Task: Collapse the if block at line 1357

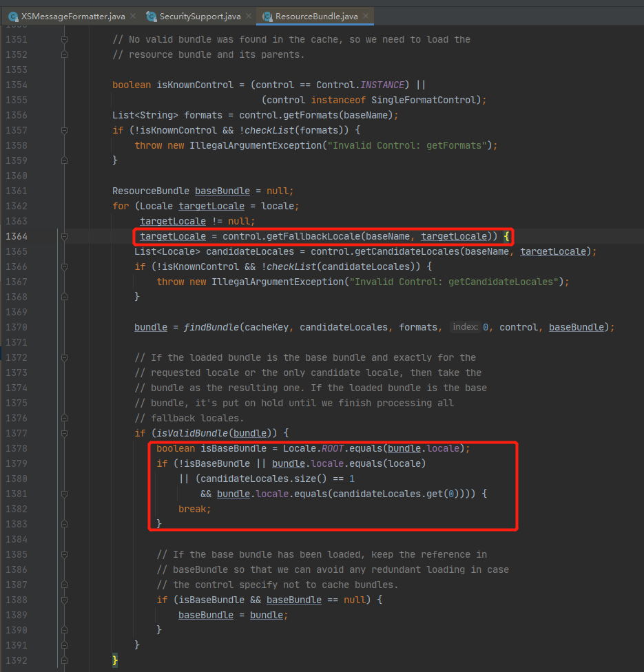Action: tap(64, 130)
